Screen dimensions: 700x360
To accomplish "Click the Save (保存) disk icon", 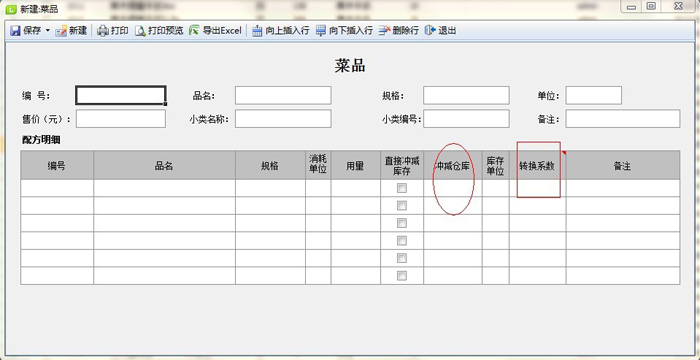I will [15, 31].
